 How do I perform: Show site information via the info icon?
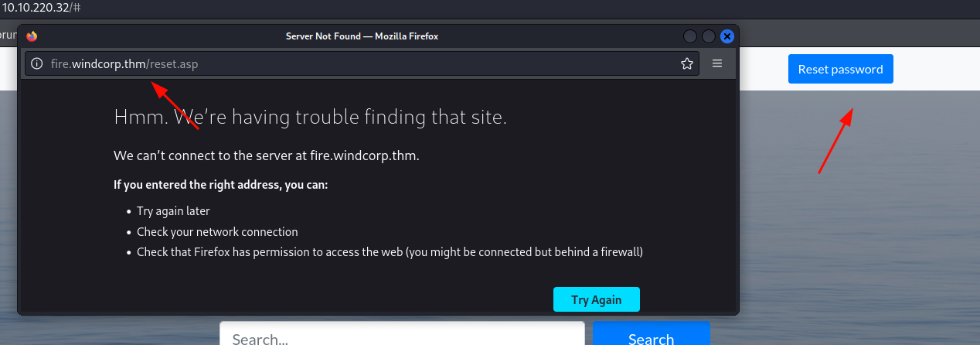pyautogui.click(x=36, y=63)
